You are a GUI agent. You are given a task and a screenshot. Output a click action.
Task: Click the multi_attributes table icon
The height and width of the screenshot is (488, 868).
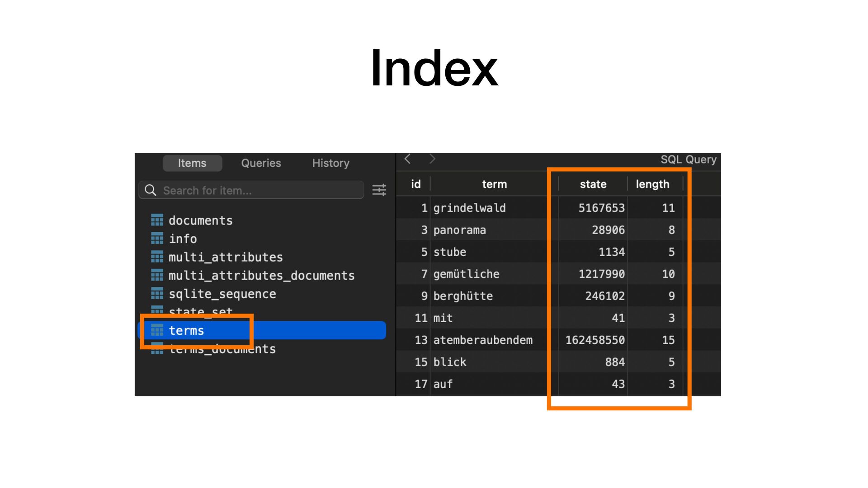click(157, 257)
